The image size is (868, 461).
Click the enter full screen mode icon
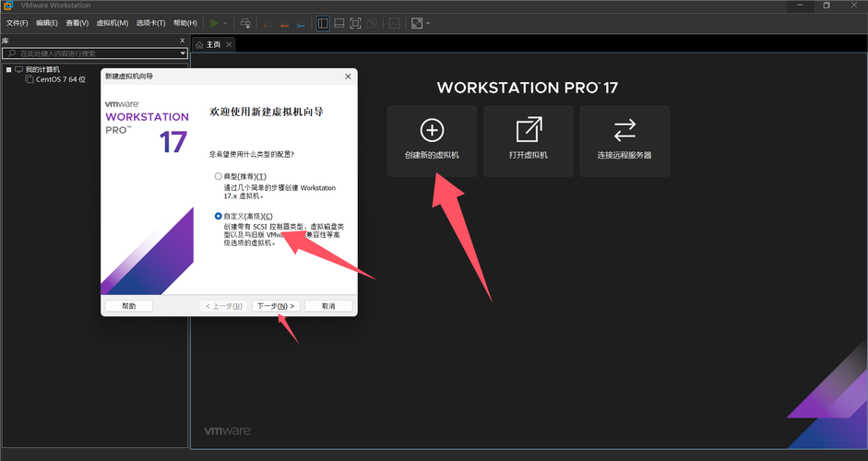tap(355, 23)
